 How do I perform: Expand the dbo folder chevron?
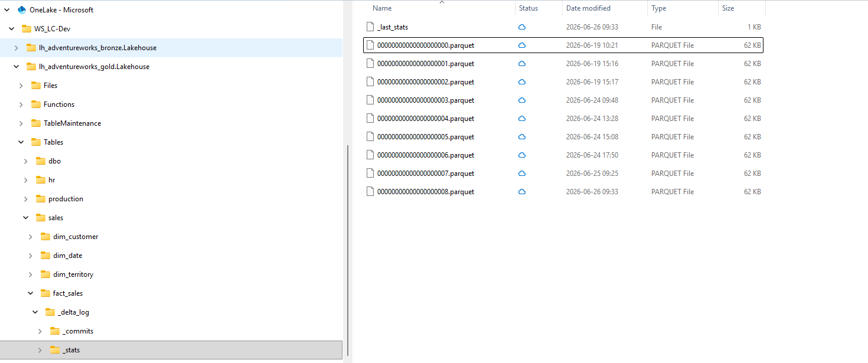click(26, 161)
